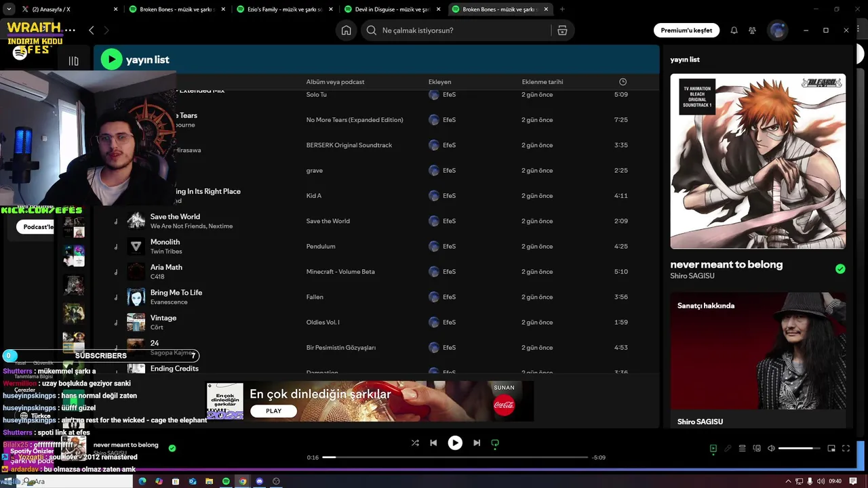Open Sanatçı hakkında artist card

tap(757, 360)
